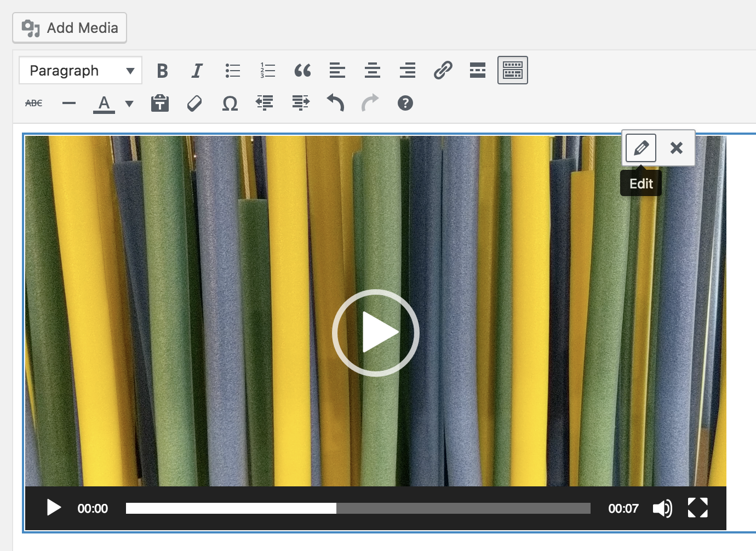This screenshot has height=551, width=756.
Task: Click the large play overlay on video
Action: coord(376,332)
